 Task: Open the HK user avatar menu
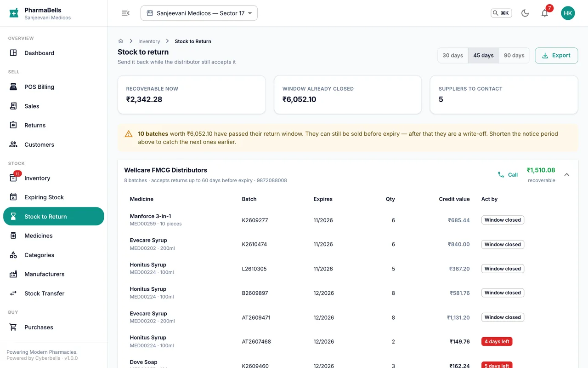(x=568, y=13)
